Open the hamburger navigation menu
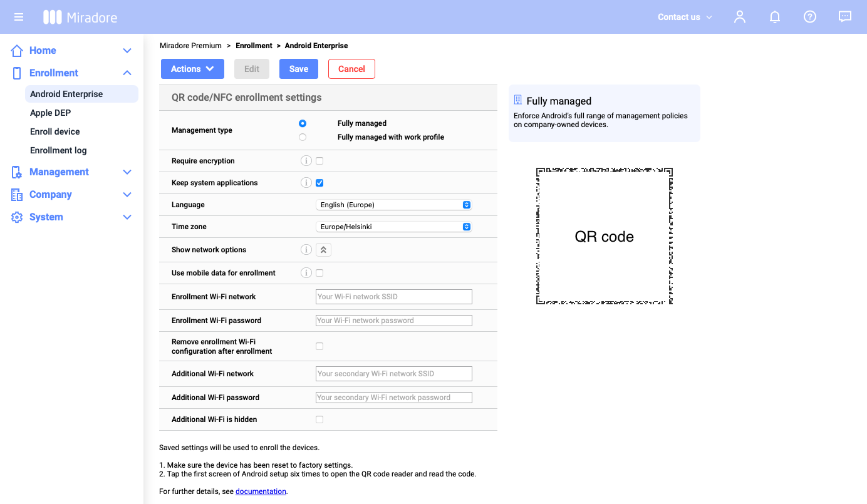Image resolution: width=867 pixels, height=504 pixels. 18,17
